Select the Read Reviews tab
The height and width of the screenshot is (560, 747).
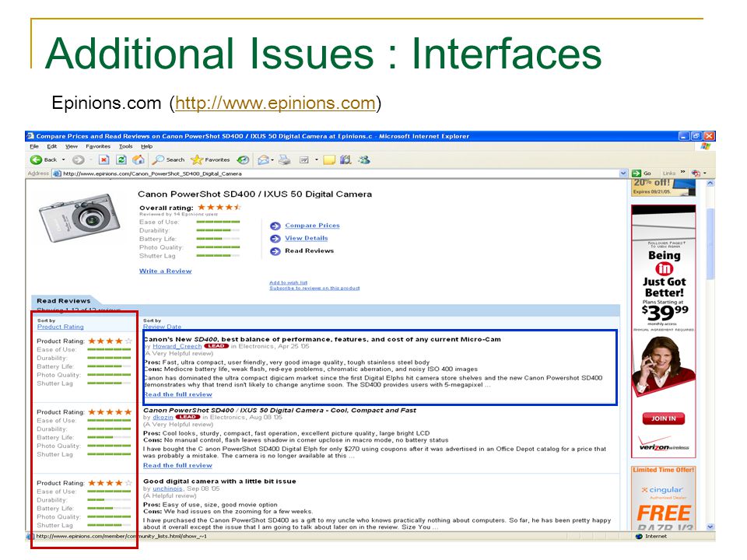pyautogui.click(x=63, y=301)
